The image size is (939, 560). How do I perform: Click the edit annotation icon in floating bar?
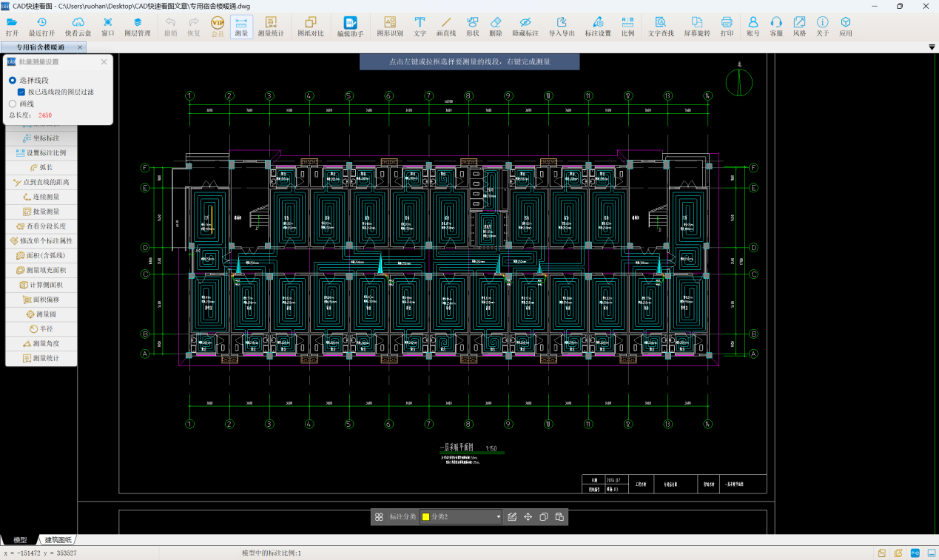point(512,517)
